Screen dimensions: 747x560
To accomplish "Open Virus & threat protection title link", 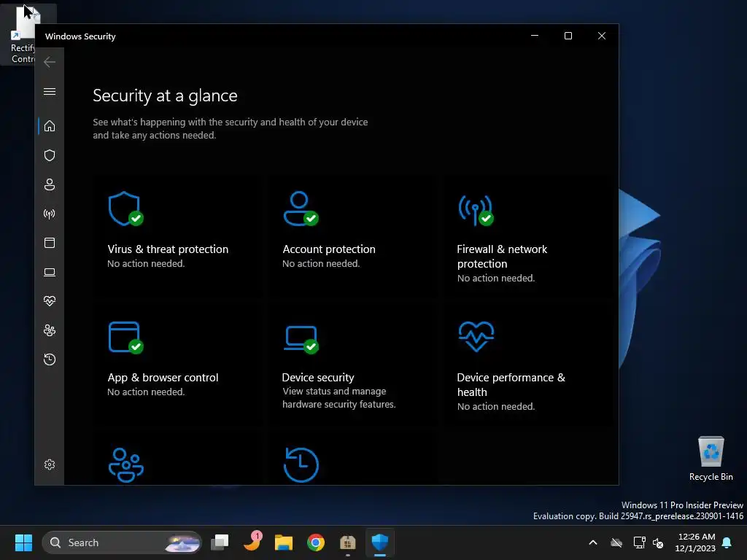I will (x=168, y=249).
